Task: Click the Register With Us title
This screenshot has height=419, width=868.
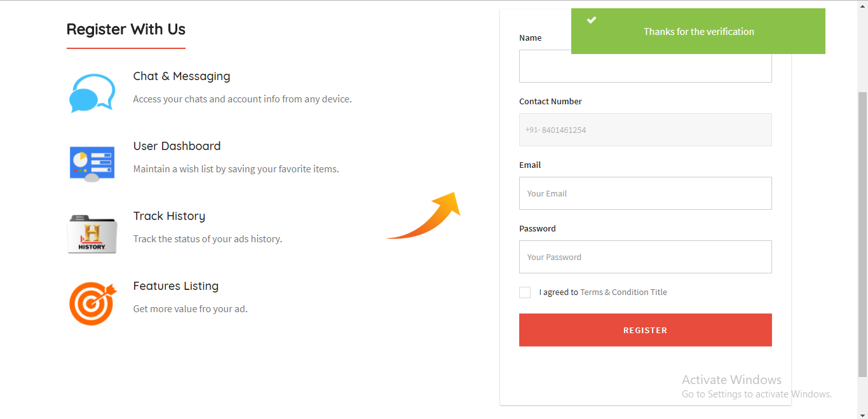Action: (126, 29)
